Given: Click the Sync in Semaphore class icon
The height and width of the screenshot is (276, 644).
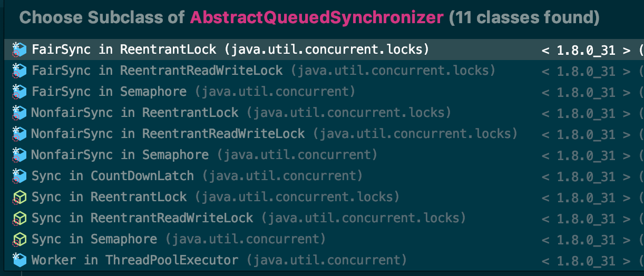Looking at the screenshot, I should coord(19,240).
